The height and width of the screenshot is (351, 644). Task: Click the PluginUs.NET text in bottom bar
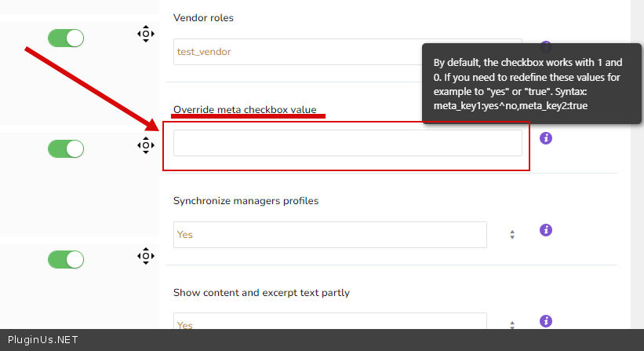[x=39, y=340]
